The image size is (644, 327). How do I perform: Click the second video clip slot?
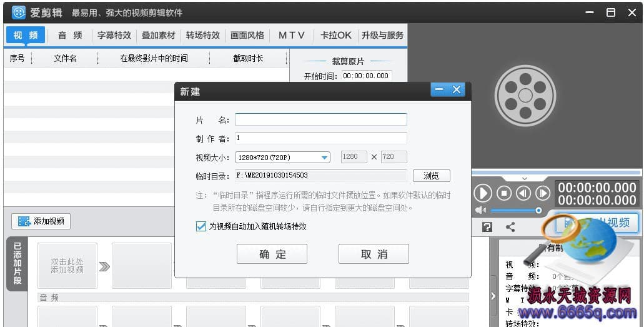click(x=142, y=266)
